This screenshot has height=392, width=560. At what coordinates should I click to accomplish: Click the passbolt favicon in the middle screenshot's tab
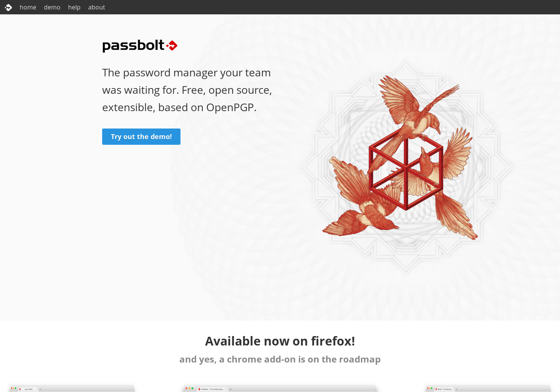(199, 389)
